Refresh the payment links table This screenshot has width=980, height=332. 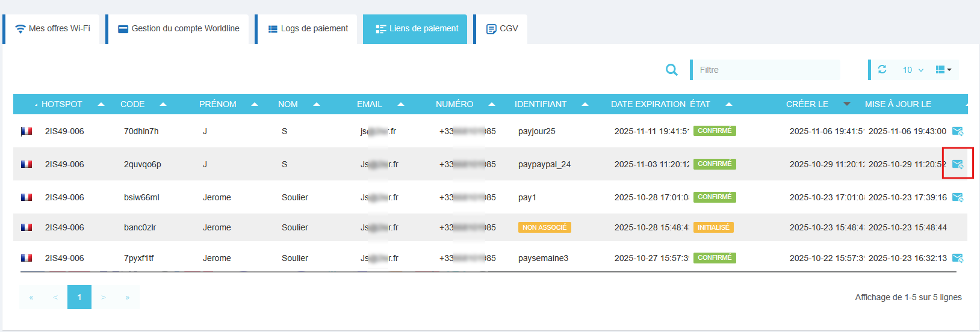tap(882, 70)
